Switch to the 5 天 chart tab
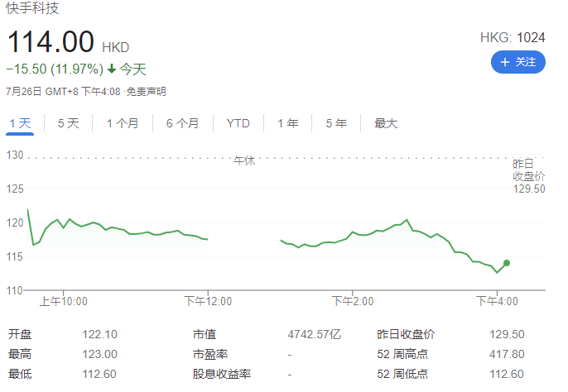The width and height of the screenshot is (568, 392). (68, 123)
